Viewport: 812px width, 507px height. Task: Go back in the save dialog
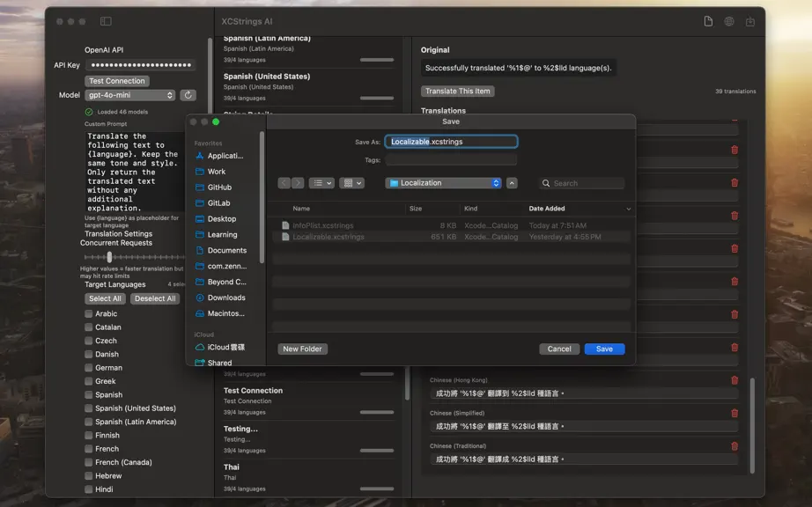click(x=284, y=183)
